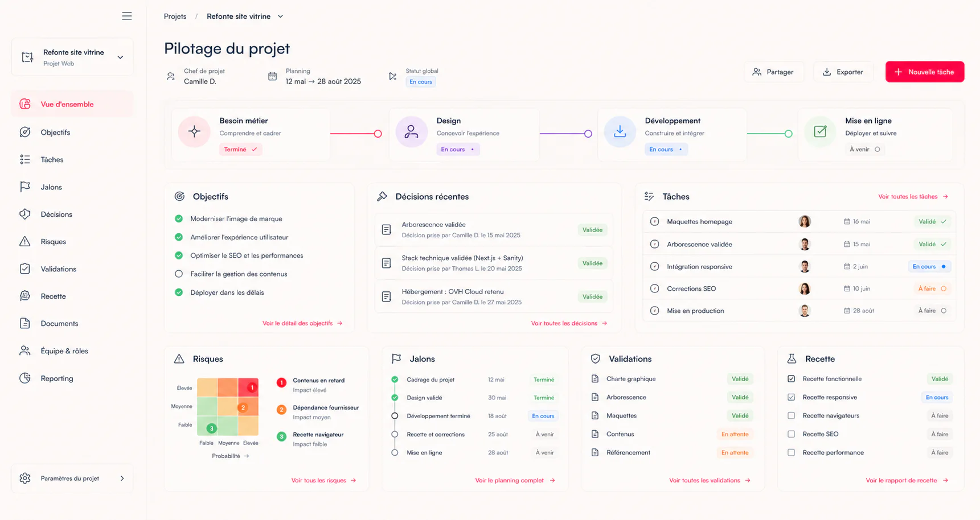980x520 pixels.
Task: Click the document icon beside Hébergement decision
Action: point(386,296)
